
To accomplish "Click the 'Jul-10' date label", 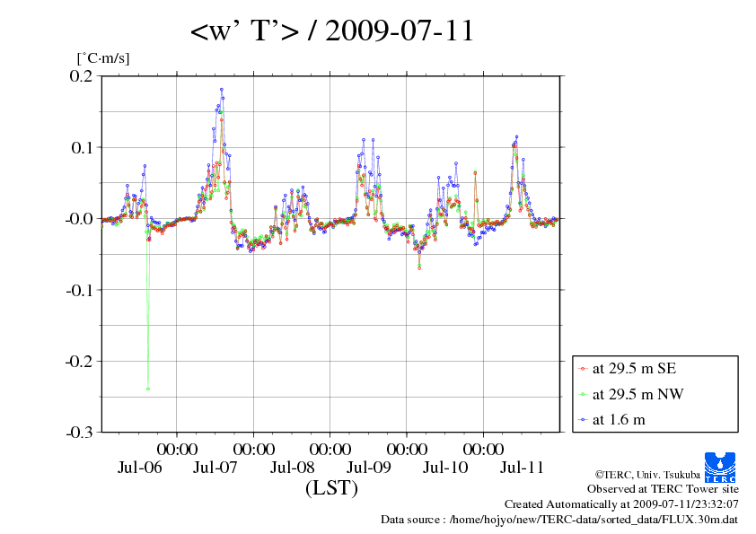I will (x=445, y=467).
